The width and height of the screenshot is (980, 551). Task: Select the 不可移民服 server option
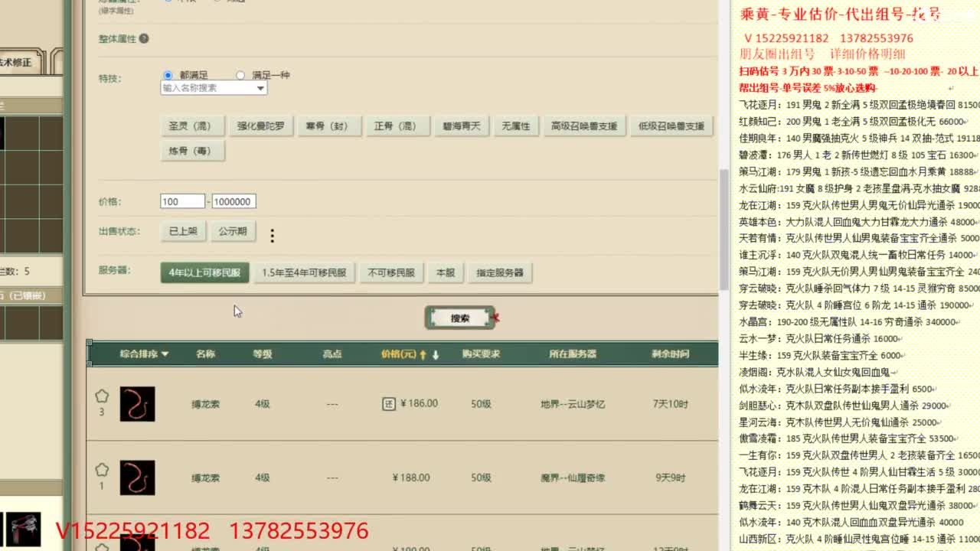coord(391,272)
